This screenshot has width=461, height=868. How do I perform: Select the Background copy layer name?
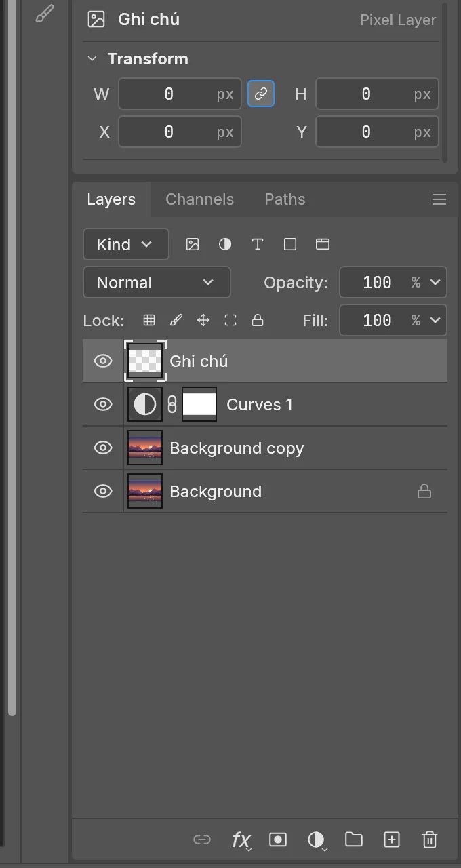[x=237, y=448]
